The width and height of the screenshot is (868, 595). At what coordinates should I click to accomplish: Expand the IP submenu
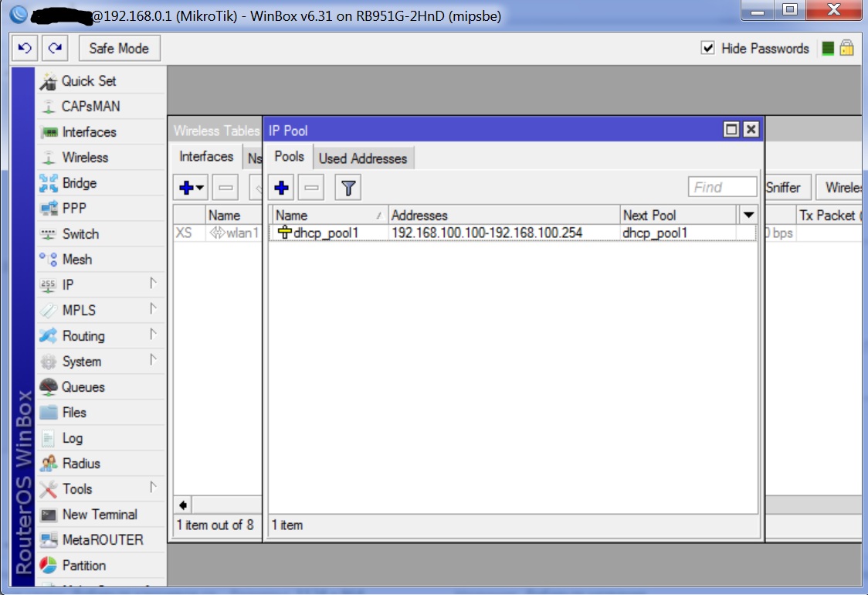click(x=154, y=284)
